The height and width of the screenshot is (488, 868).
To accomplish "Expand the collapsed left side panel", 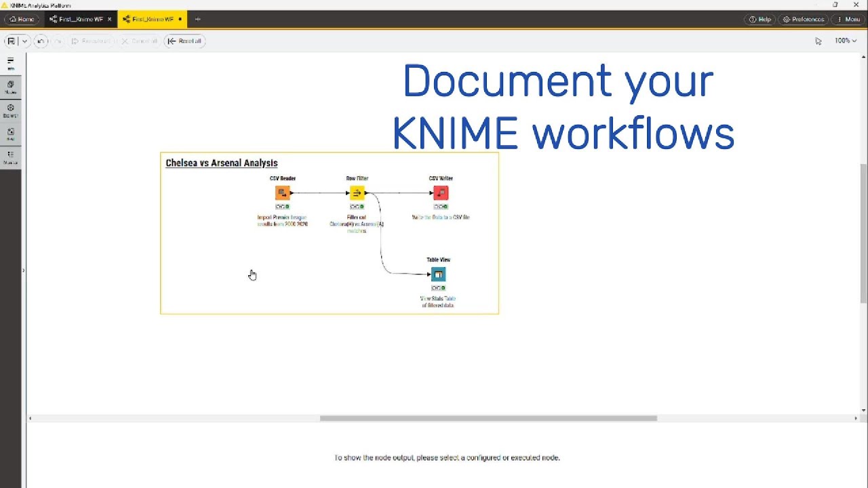I will click(x=24, y=270).
